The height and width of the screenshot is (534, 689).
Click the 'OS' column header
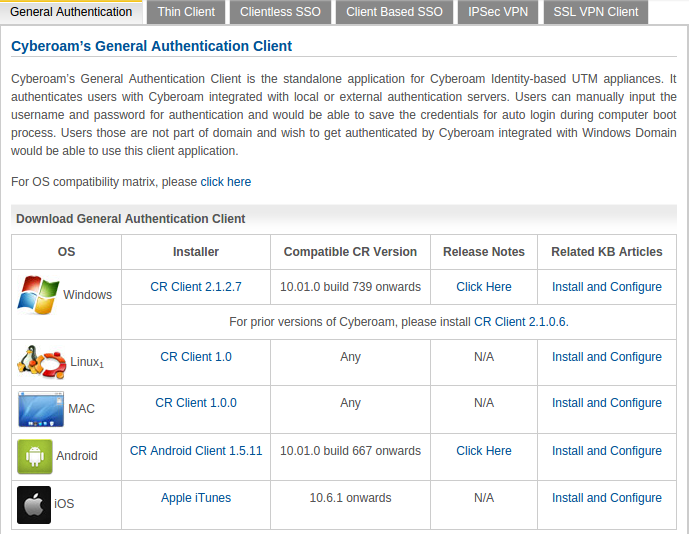pyautogui.click(x=66, y=252)
